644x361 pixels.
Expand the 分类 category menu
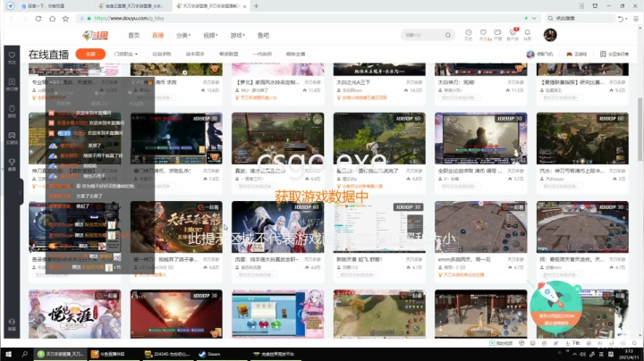183,35
